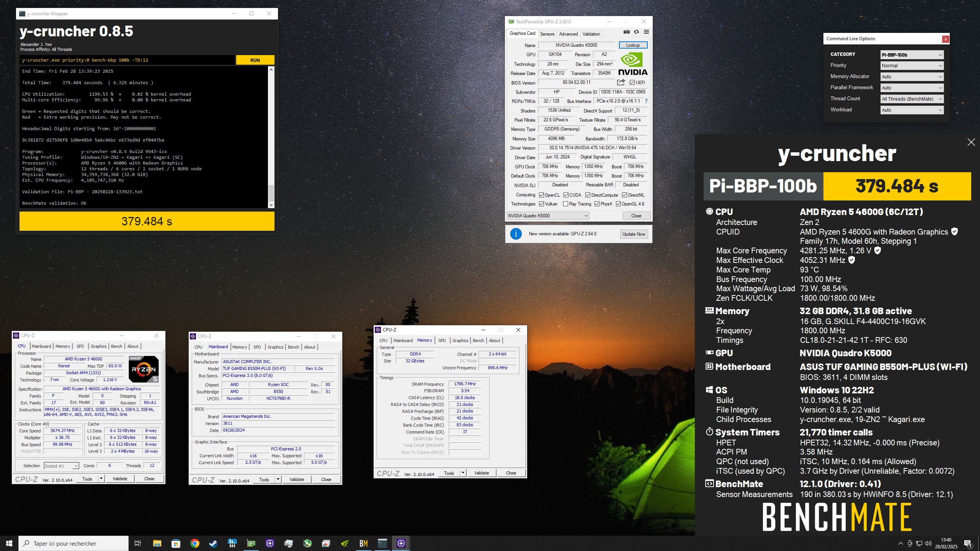Switch to the Advanced tab in GPU-Z
The height and width of the screenshot is (551, 980).
coord(568,34)
